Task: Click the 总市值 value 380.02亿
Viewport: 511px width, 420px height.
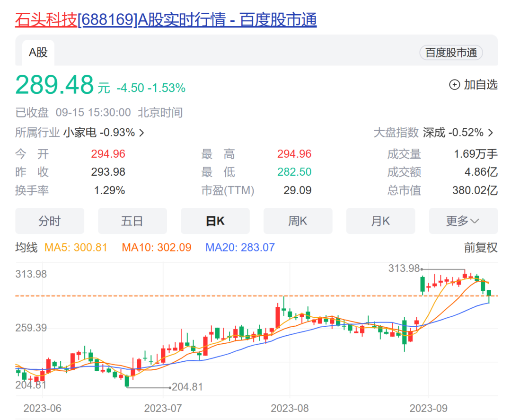Action: pos(475,190)
